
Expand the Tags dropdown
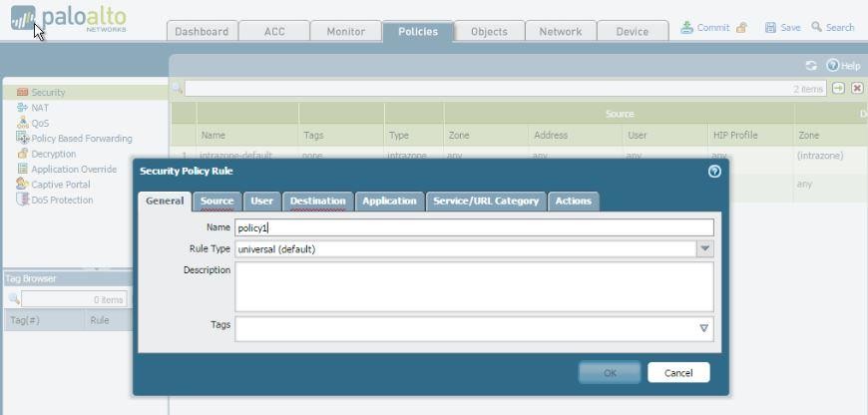point(703,328)
